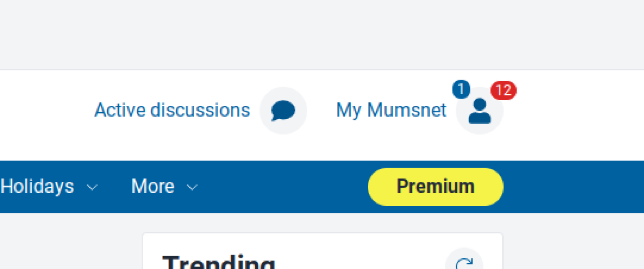Select the discussions bubble icon in the header
Viewport: 644px width, 269px height.
coord(283,110)
